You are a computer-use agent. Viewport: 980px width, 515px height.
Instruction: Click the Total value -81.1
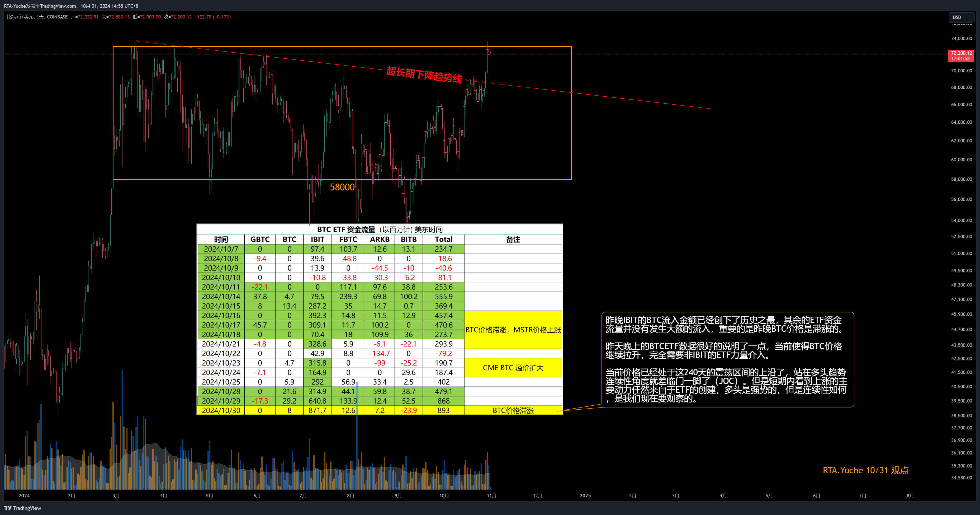(x=444, y=278)
